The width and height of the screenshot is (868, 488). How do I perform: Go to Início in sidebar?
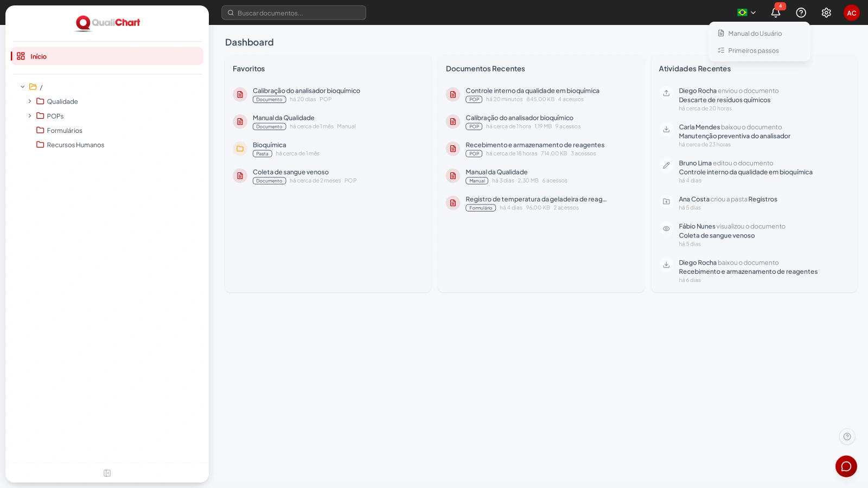(x=107, y=56)
